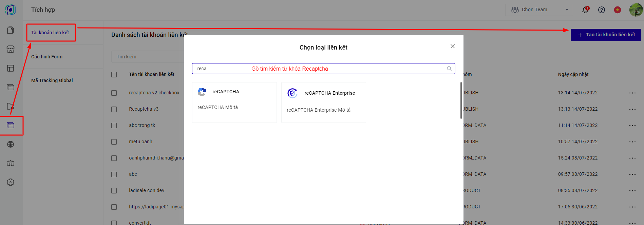Select the Recaptcha v3 row checkbox
Screen dimensions: 644x225
point(114,109)
